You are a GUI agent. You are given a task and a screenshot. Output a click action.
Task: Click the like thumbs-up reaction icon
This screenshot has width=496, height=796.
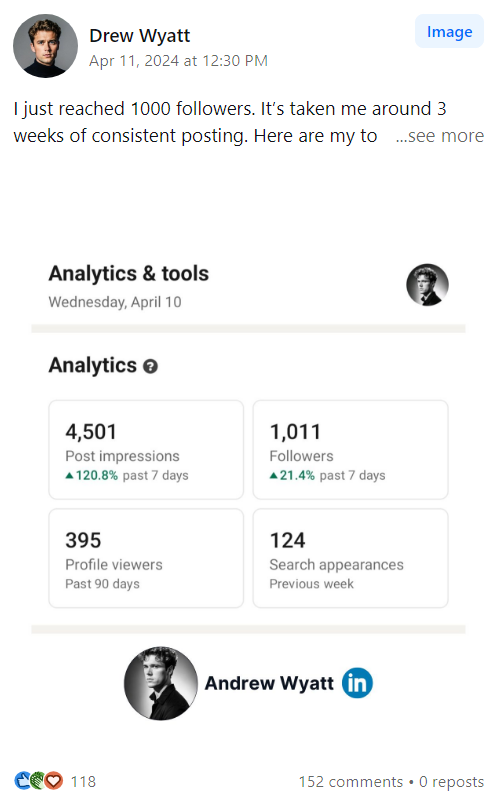coord(22,780)
